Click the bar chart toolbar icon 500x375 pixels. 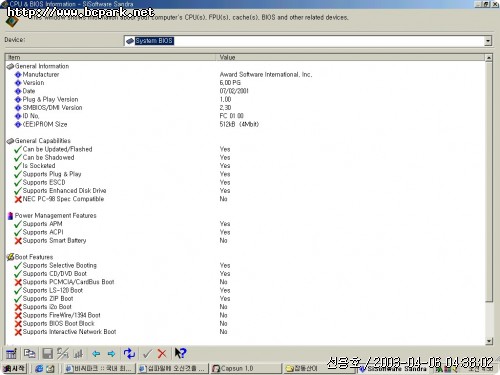pyautogui.click(x=79, y=353)
